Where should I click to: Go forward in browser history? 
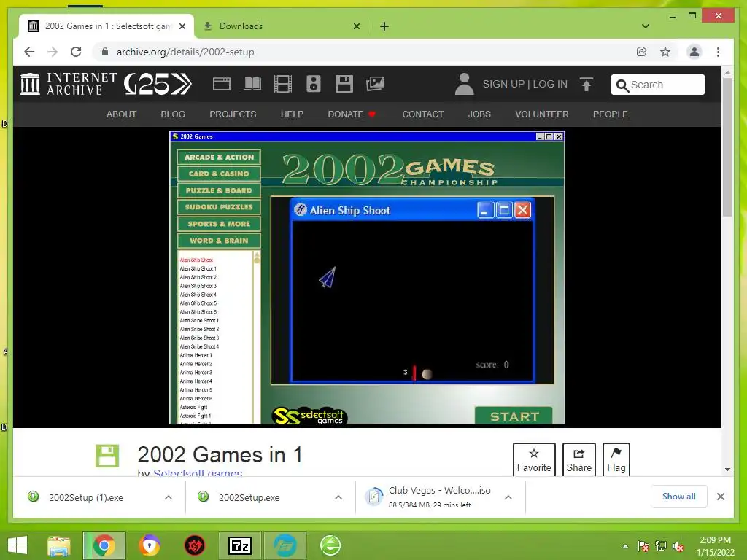tap(53, 52)
